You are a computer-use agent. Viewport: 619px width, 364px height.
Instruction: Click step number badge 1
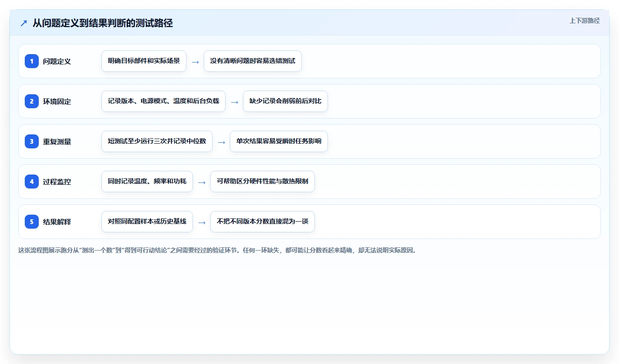(x=32, y=61)
